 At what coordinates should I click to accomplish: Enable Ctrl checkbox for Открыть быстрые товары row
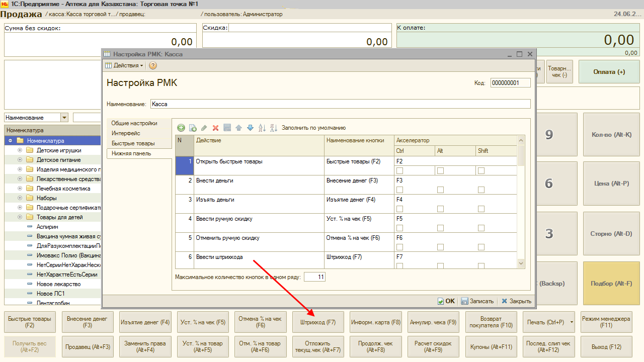400,171
